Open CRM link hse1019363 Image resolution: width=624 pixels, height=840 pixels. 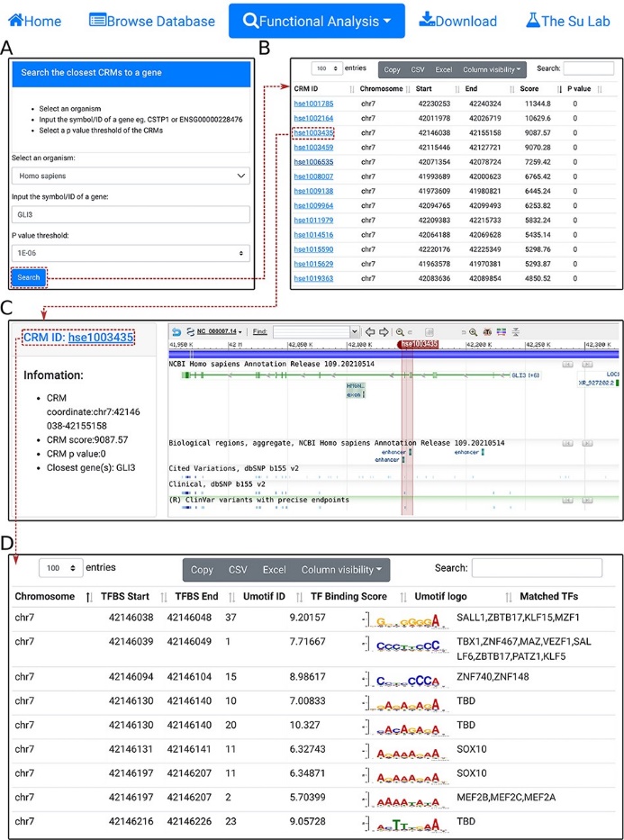point(313,278)
